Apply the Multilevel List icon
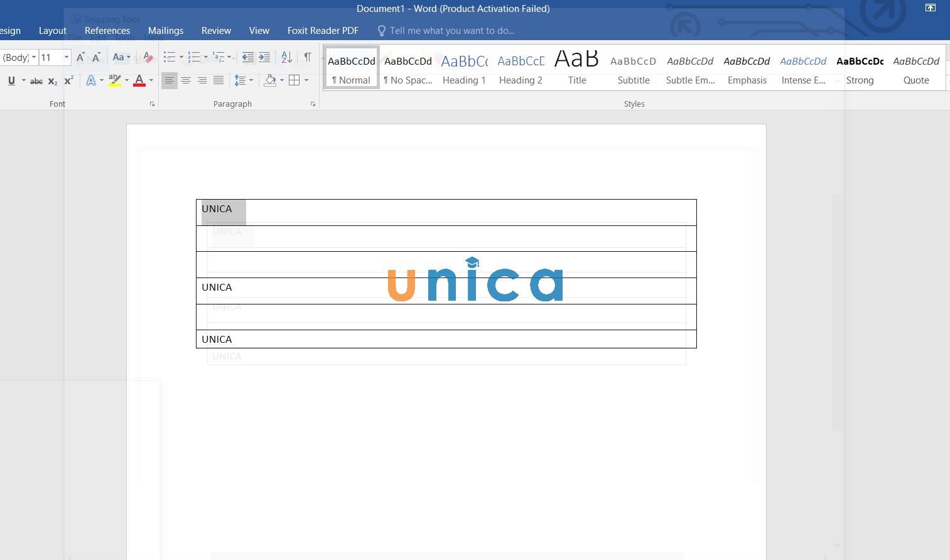The image size is (950, 560). (x=219, y=57)
